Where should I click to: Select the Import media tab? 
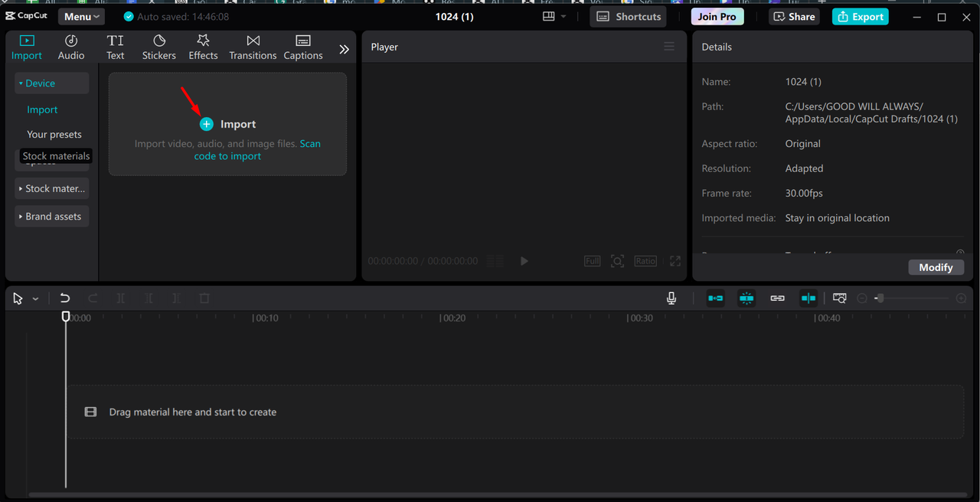27,47
